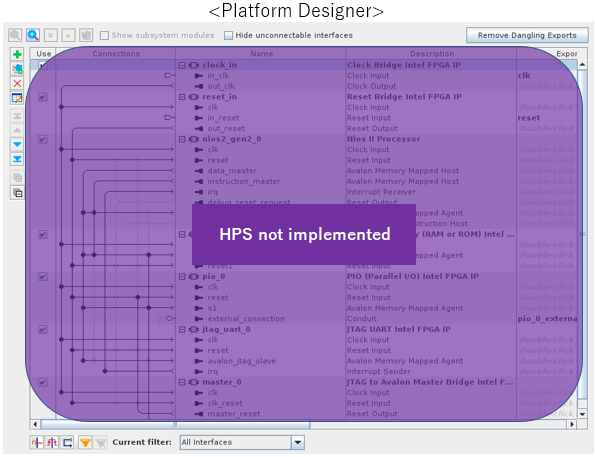Screen dimensions: 595x457
Task: Uncheck the Use checkbox for nios2_gen2_0
Action: [x=43, y=139]
